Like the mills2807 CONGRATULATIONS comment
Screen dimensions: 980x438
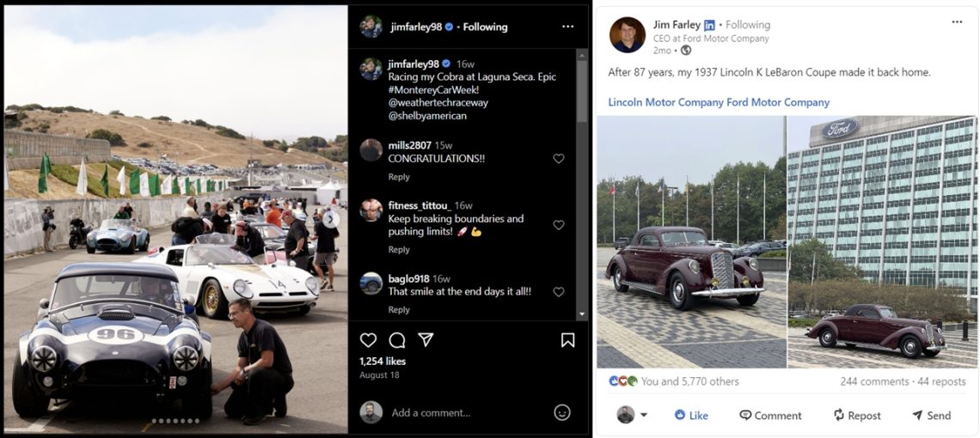click(559, 159)
